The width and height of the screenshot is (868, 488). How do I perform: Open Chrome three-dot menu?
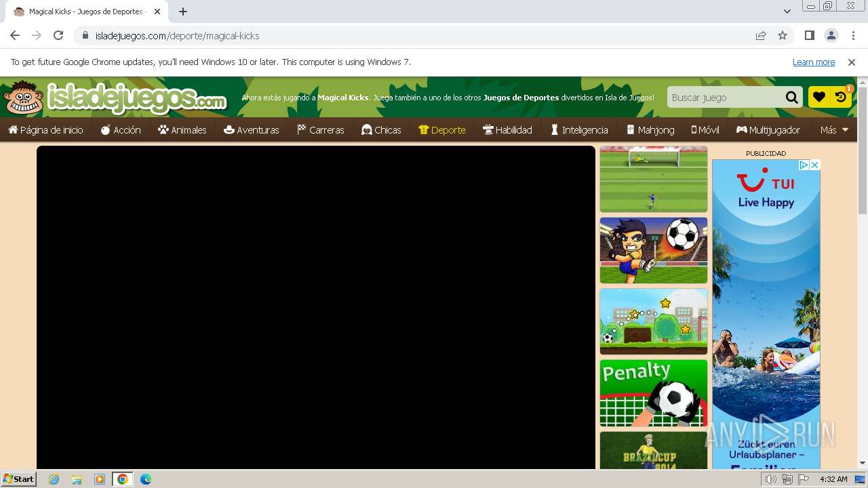(852, 35)
